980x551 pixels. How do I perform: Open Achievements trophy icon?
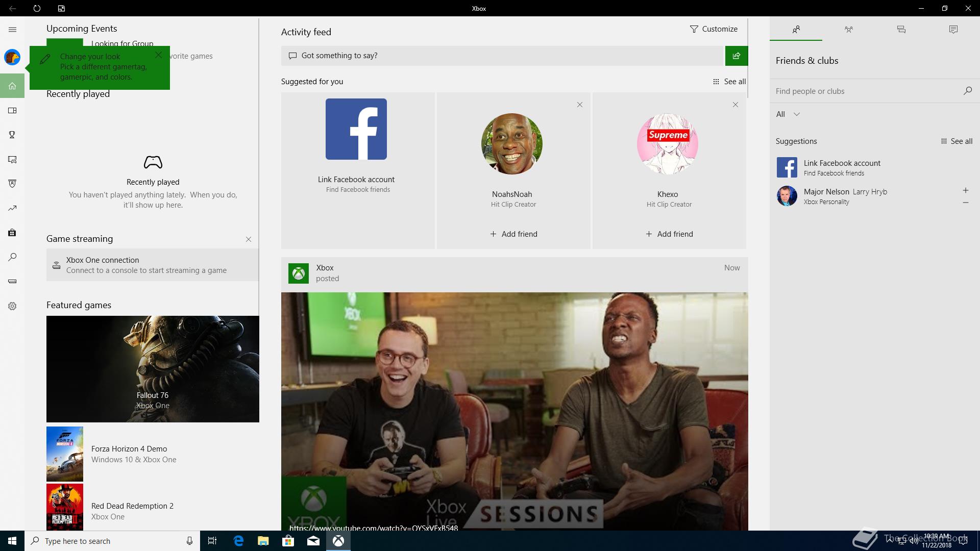(12, 135)
